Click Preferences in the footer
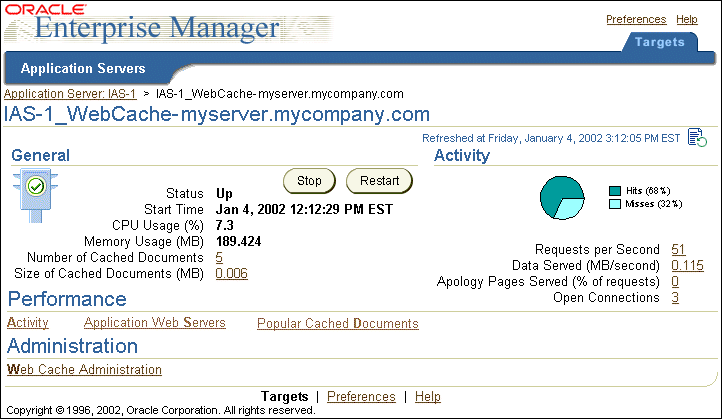722x419 pixels. tap(361, 396)
